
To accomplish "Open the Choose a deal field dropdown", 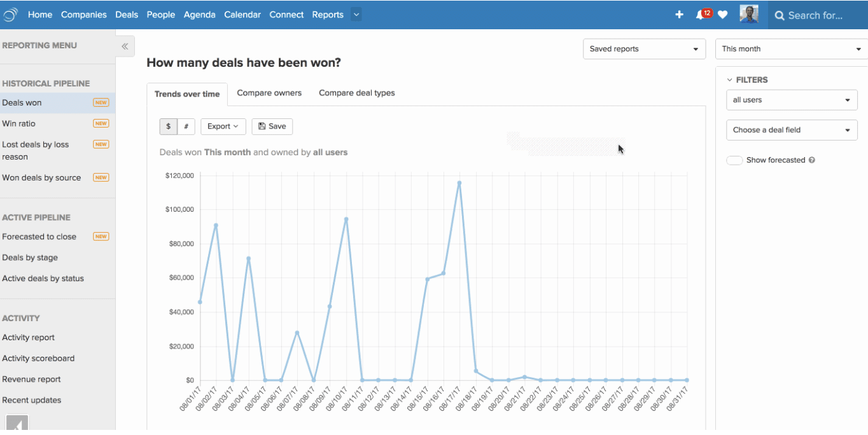I will [791, 130].
